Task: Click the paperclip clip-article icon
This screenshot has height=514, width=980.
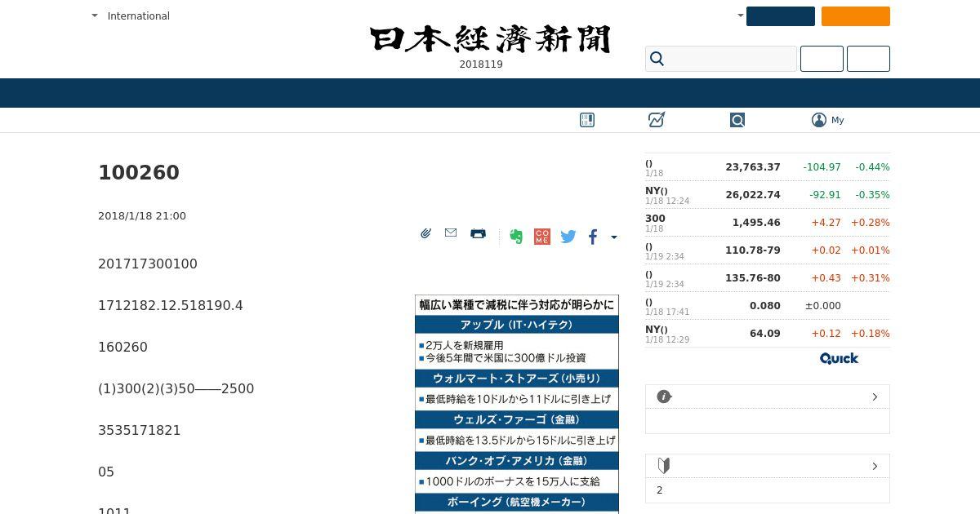Action: click(425, 233)
